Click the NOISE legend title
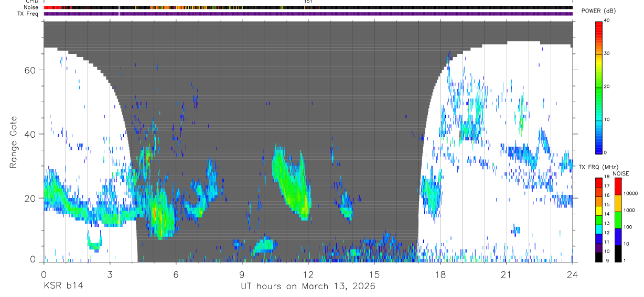Viewport: 644px width, 297px height. pos(620,173)
